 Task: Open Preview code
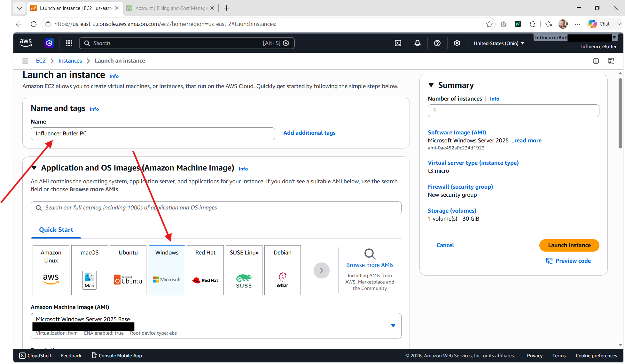click(568, 261)
